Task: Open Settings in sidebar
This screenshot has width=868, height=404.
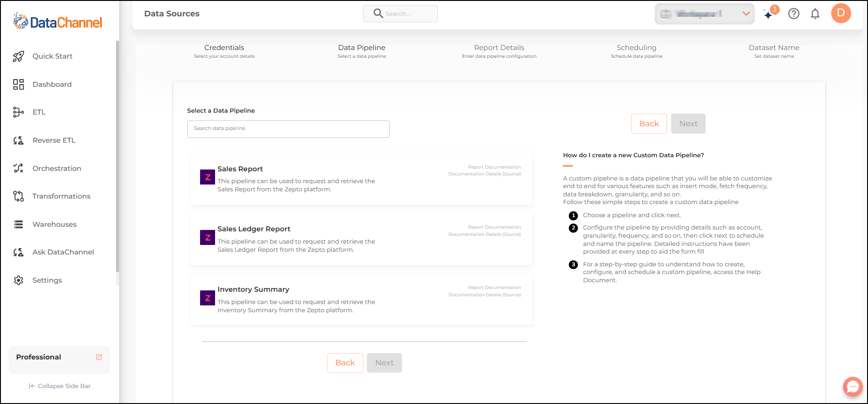Action: (x=47, y=280)
